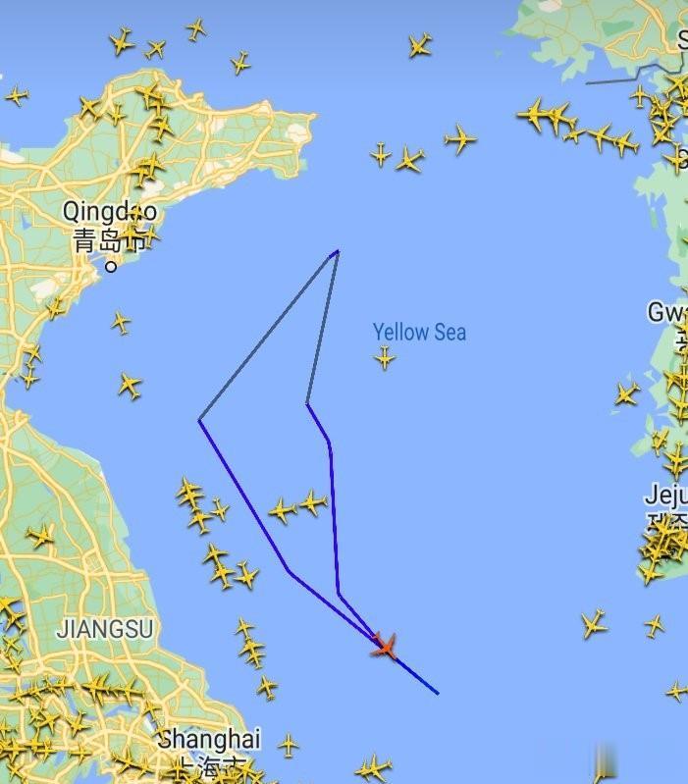The width and height of the screenshot is (688, 784).
Task: Select the topmost-left plane above Shandong
Action: tap(122, 41)
